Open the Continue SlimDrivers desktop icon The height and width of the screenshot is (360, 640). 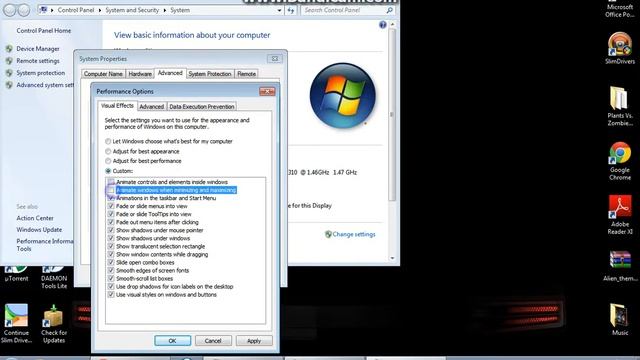[16, 324]
